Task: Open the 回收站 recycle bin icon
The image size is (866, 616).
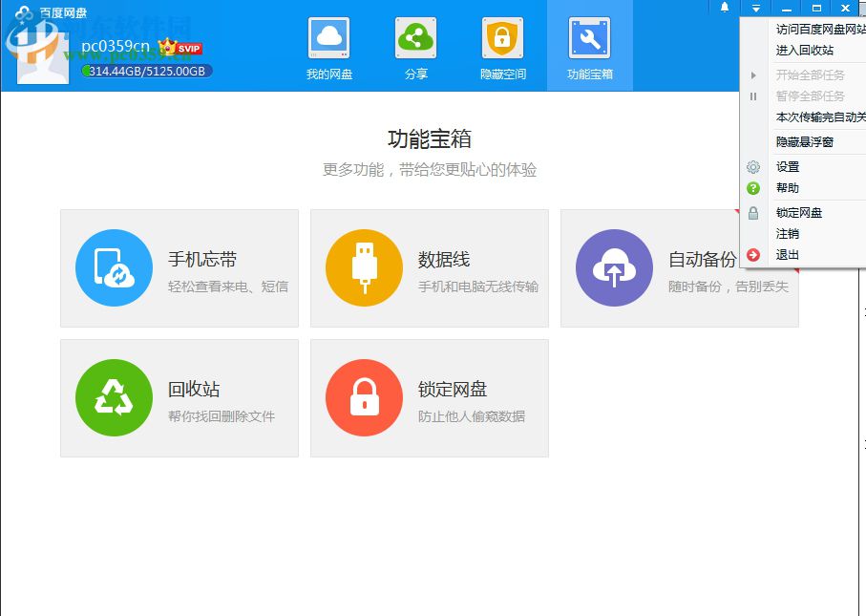Action: (x=114, y=398)
